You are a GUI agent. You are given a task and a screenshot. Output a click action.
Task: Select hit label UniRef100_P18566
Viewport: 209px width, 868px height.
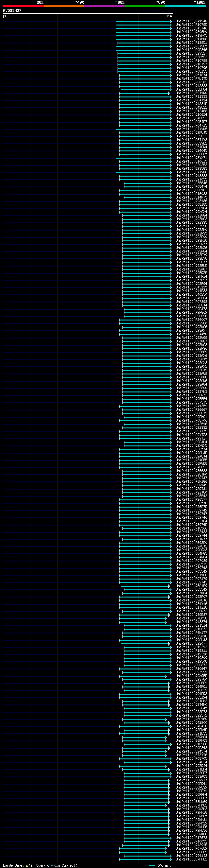pyautogui.click(x=191, y=528)
